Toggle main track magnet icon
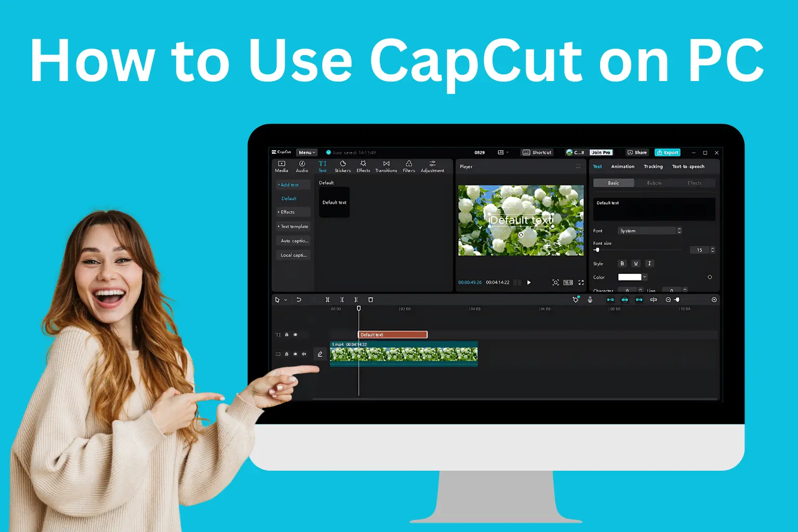This screenshot has width=798, height=532. [x=610, y=300]
